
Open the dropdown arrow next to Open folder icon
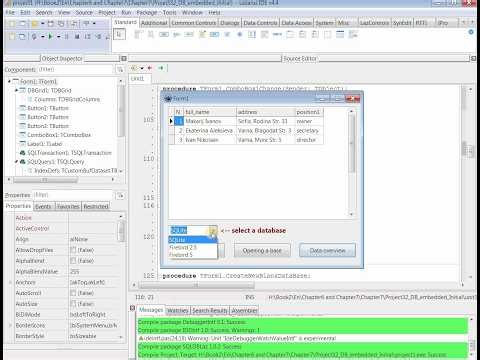point(43,24)
